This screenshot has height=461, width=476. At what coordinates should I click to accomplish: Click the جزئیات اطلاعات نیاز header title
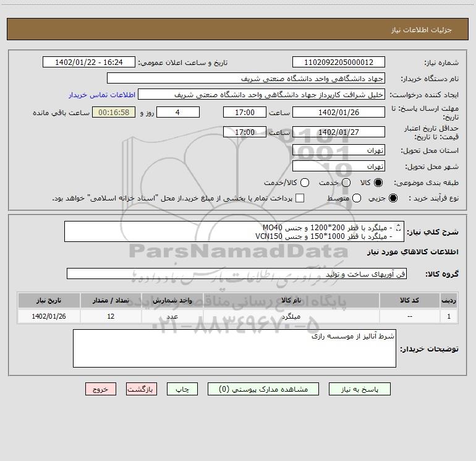click(422, 30)
